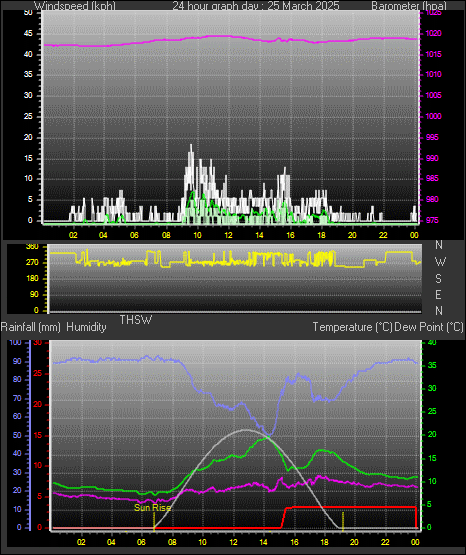Select the 975 barometer axis value

click(432, 220)
